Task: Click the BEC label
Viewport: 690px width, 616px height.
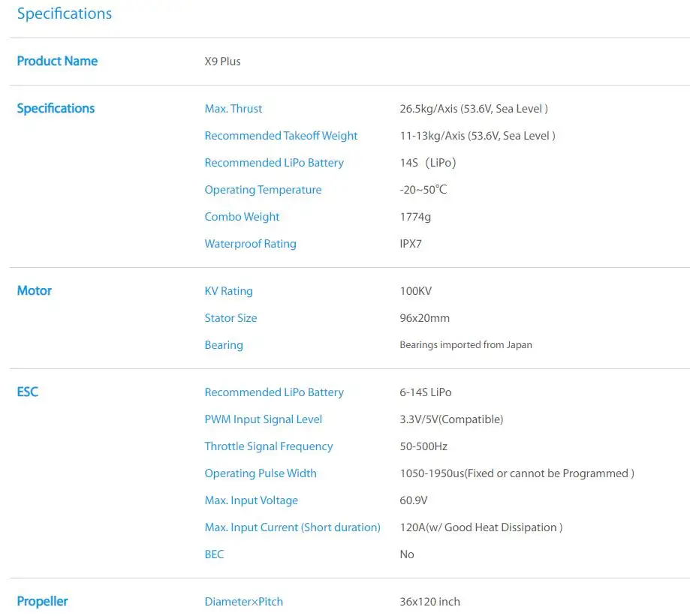Action: pyautogui.click(x=214, y=554)
